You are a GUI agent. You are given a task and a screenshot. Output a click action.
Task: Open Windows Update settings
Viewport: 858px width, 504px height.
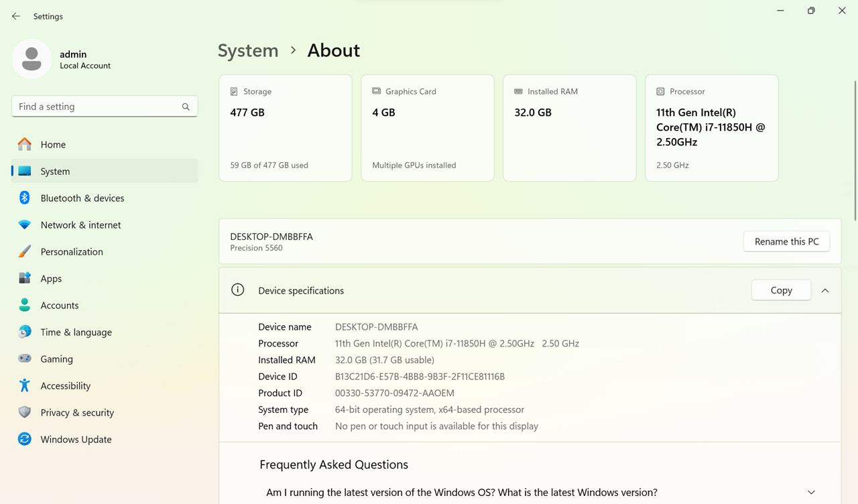click(105, 439)
